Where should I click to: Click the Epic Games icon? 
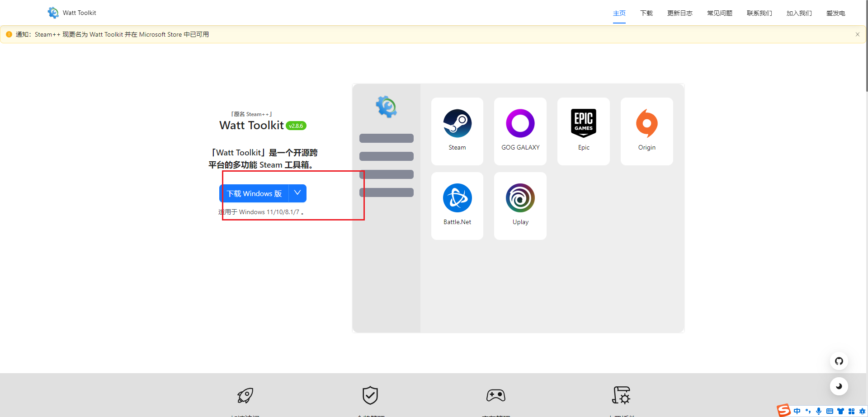[583, 123]
